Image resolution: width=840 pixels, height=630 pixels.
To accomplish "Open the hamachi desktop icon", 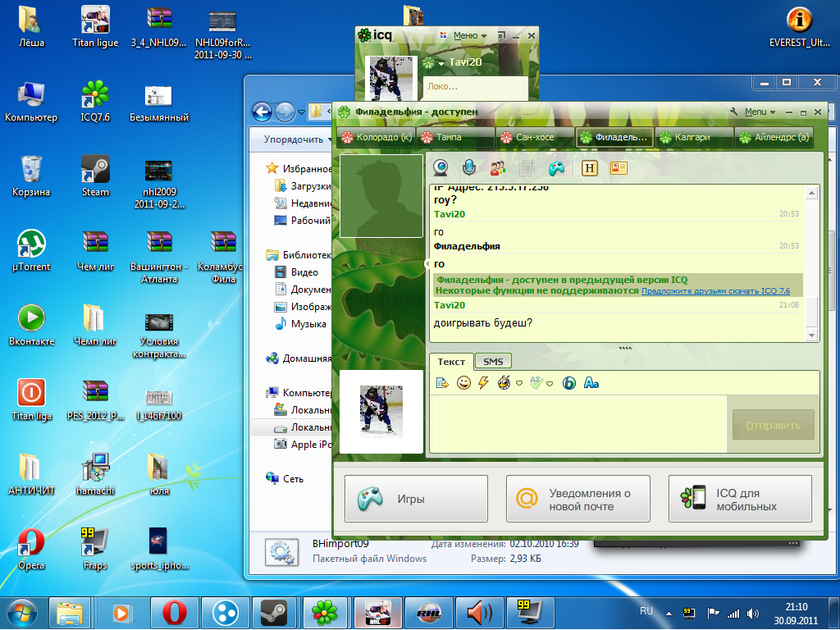I will point(95,475).
